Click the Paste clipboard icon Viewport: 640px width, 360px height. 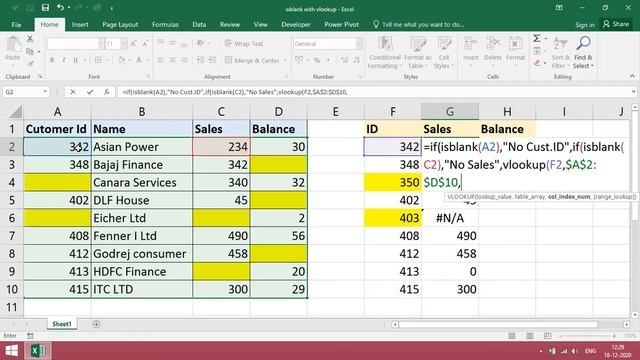(x=13, y=44)
